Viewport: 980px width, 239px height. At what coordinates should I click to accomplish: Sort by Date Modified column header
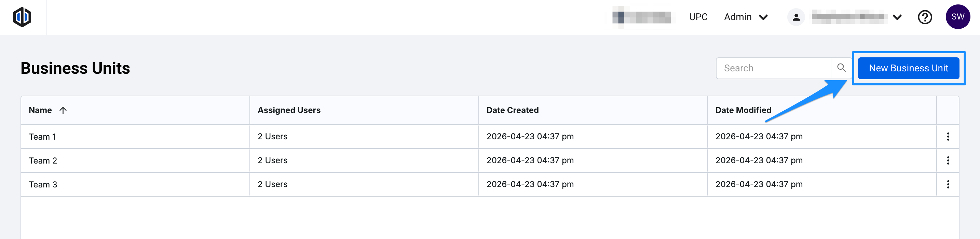click(743, 110)
